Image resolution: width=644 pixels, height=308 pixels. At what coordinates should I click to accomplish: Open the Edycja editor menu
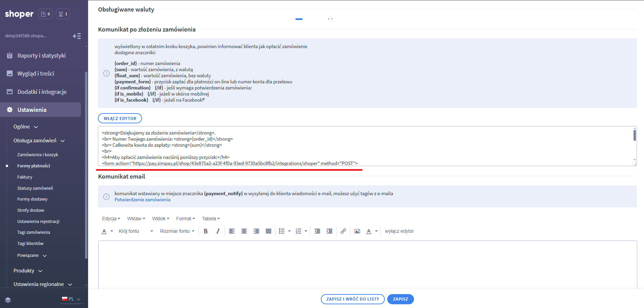111,219
